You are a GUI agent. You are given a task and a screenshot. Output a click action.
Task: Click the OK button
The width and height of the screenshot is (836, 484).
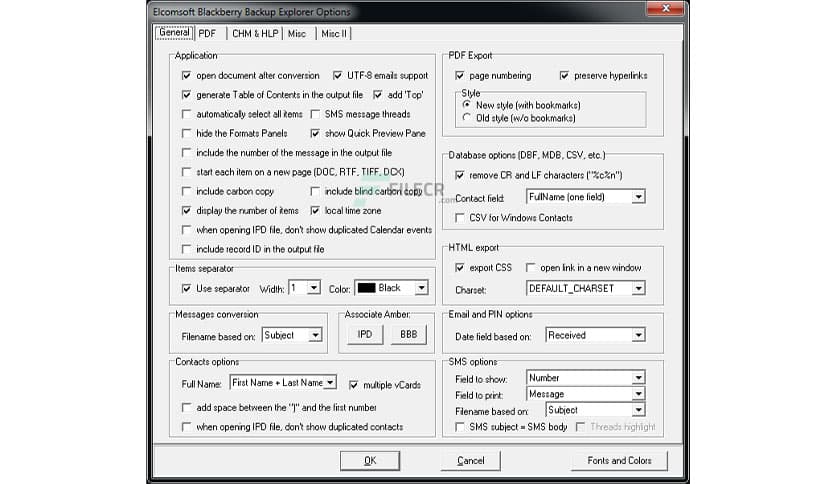370,461
